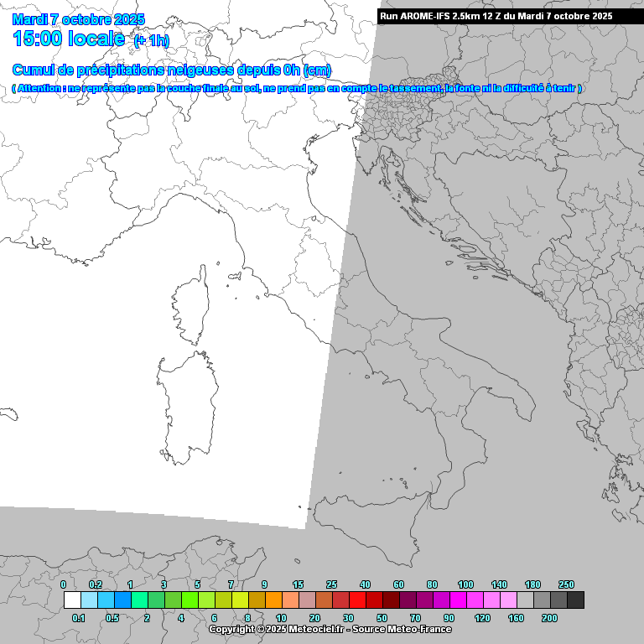Image resolution: width=644 pixels, height=644 pixels.
Task: Choose the yellow swatch between 7 and 8
Action: 240,600
